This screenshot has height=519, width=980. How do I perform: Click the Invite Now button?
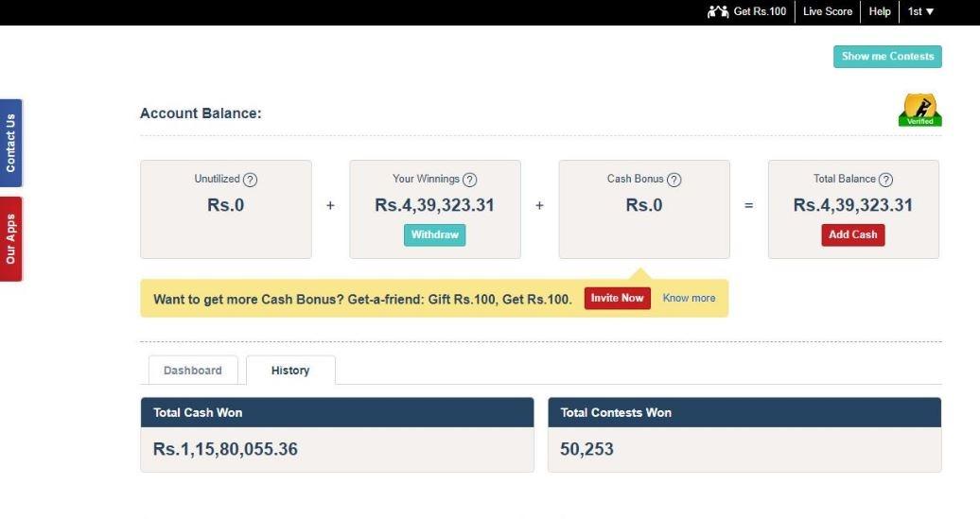(x=617, y=298)
